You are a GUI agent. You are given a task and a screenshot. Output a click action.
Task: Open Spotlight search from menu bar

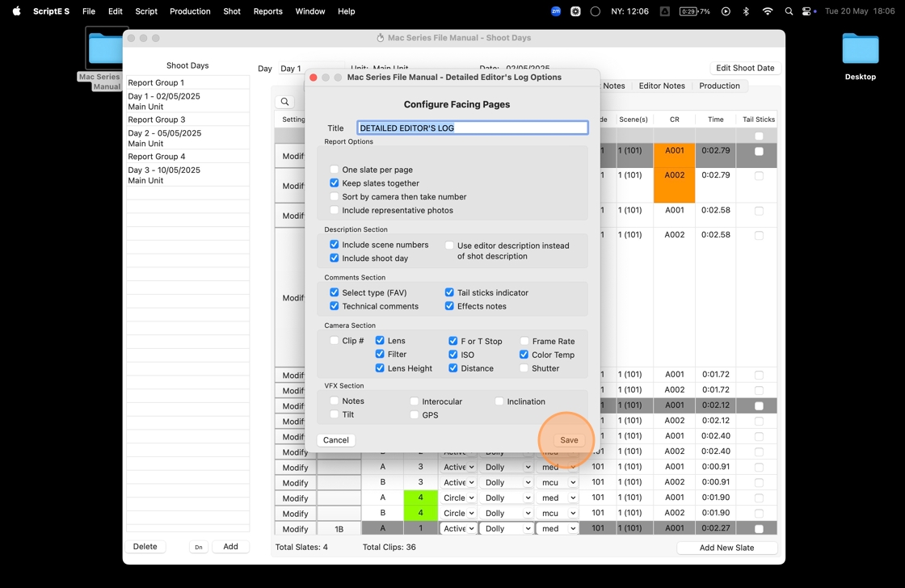click(x=789, y=11)
